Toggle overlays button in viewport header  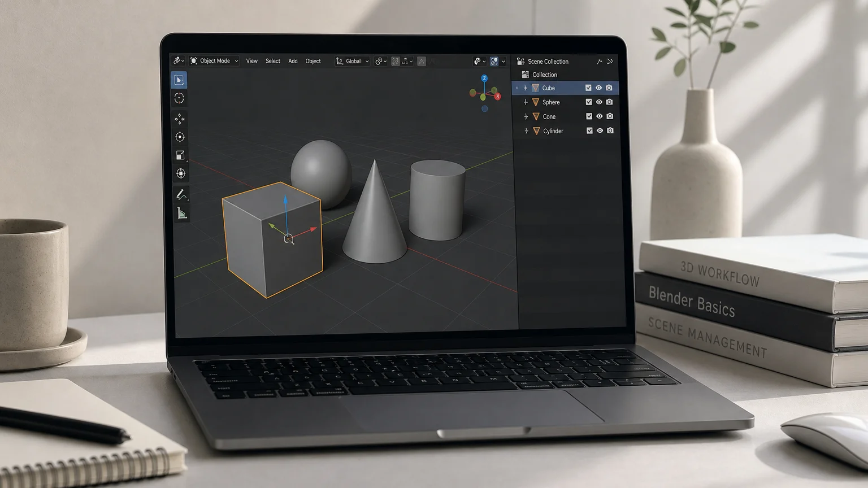coord(494,61)
